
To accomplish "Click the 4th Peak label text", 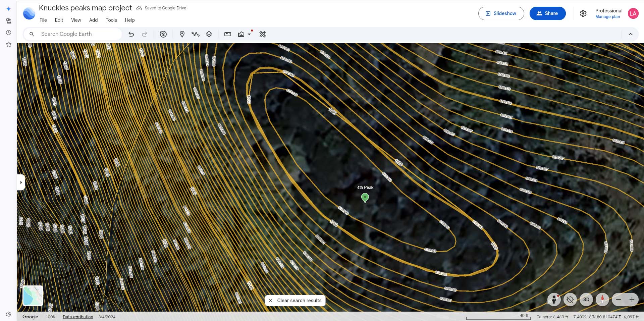I will click(365, 188).
